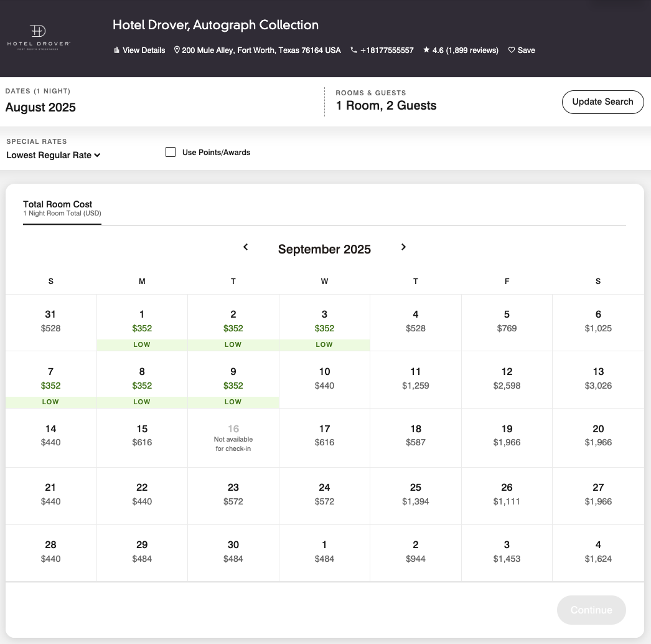Open View Details link
The image size is (651, 644).
pos(144,50)
